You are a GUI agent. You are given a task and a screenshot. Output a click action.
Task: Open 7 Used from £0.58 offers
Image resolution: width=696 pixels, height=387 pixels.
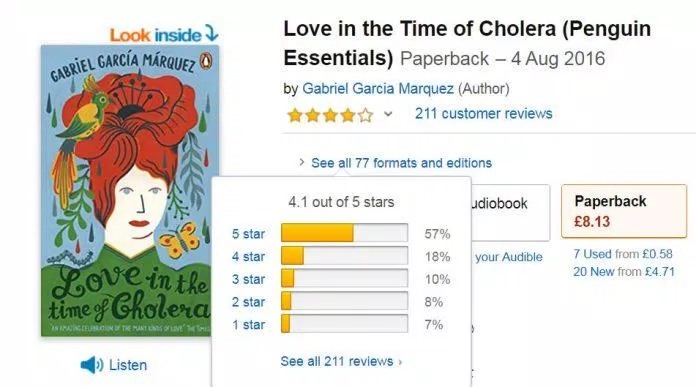623,254
